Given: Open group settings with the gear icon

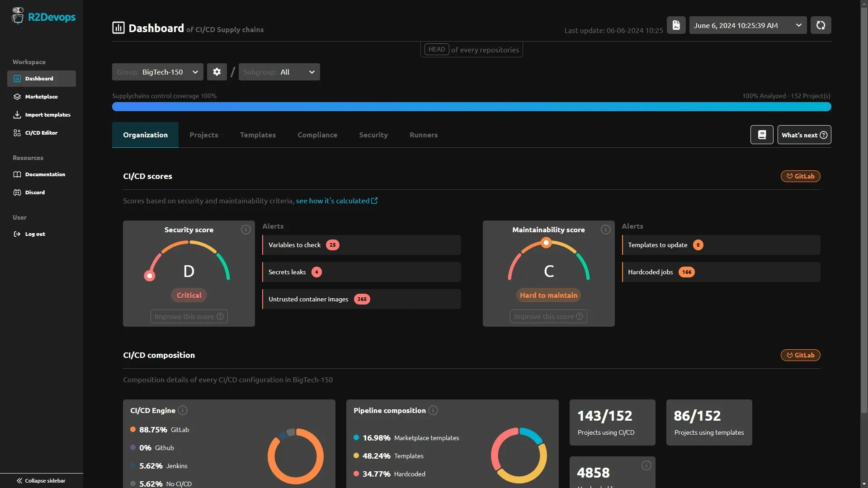Looking at the screenshot, I should pos(217,71).
